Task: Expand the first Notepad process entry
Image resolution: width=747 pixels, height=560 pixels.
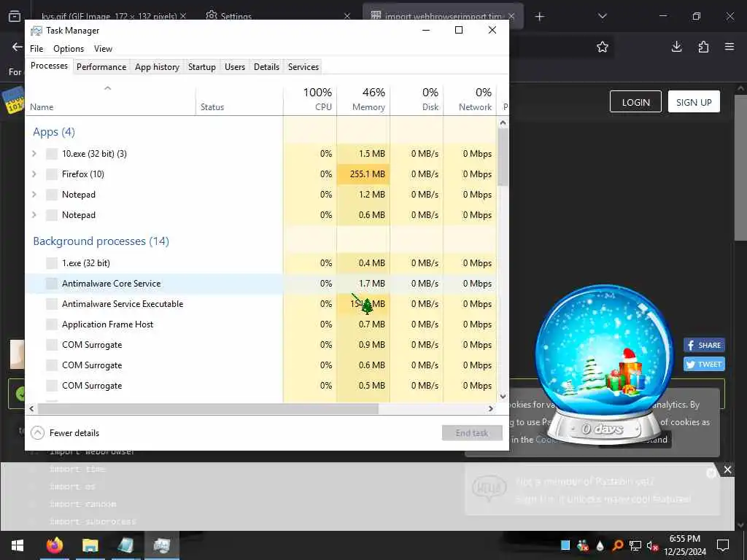Action: (x=34, y=194)
